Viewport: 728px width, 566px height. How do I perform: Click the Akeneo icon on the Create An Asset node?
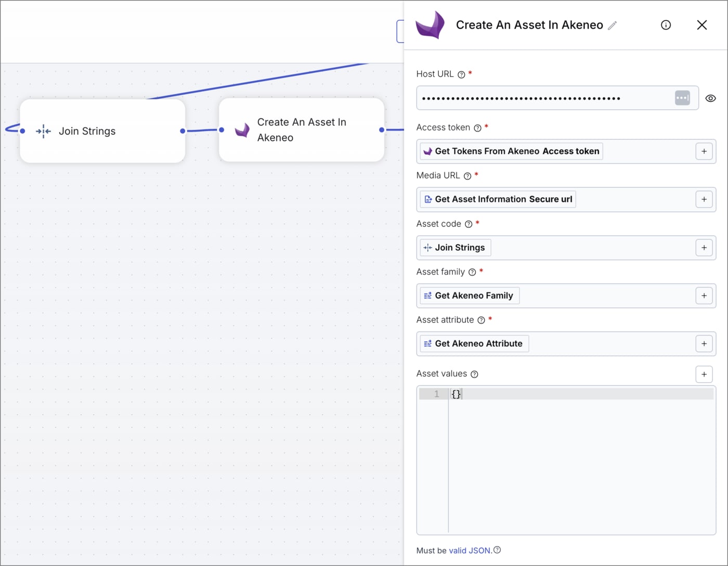coord(241,130)
